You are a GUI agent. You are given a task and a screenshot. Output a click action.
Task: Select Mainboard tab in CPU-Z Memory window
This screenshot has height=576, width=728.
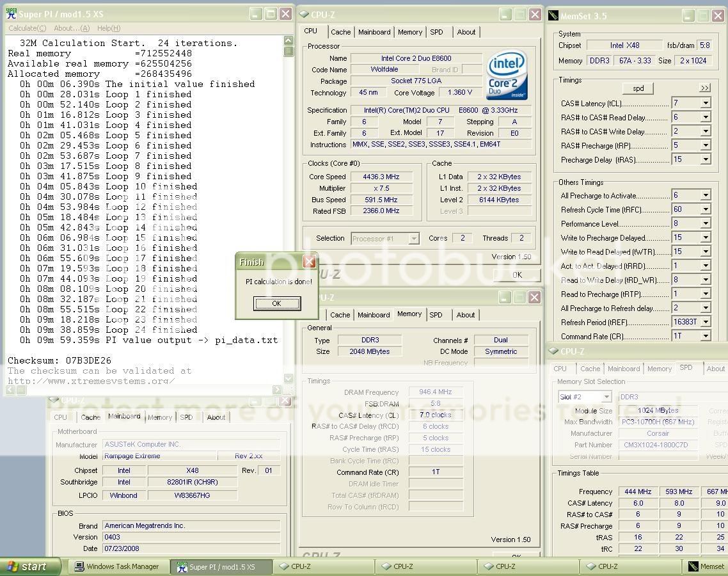[374, 315]
